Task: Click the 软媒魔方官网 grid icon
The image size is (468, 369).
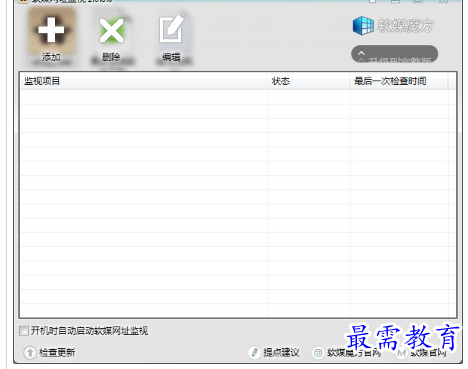Action: tap(318, 352)
